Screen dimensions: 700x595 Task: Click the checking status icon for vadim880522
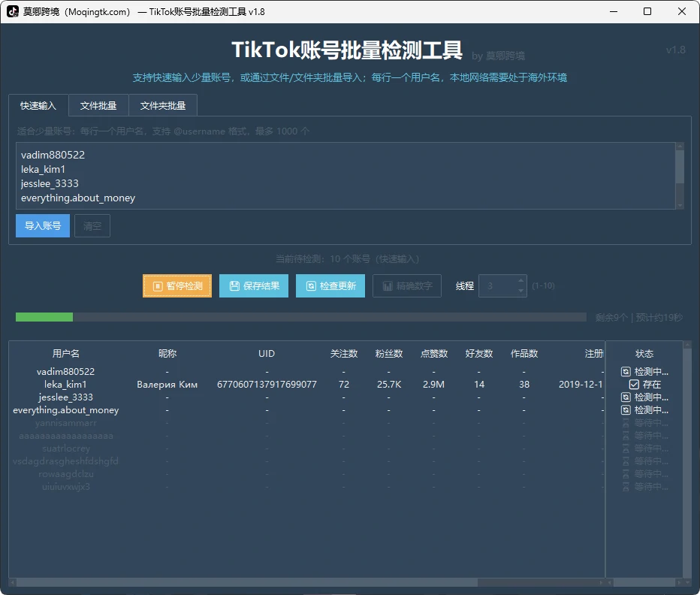(626, 372)
